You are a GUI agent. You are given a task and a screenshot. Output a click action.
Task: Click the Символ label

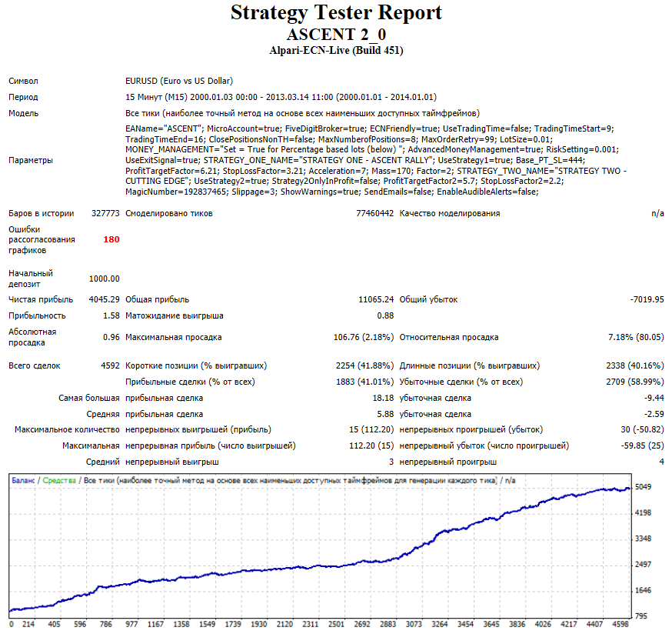click(23, 81)
